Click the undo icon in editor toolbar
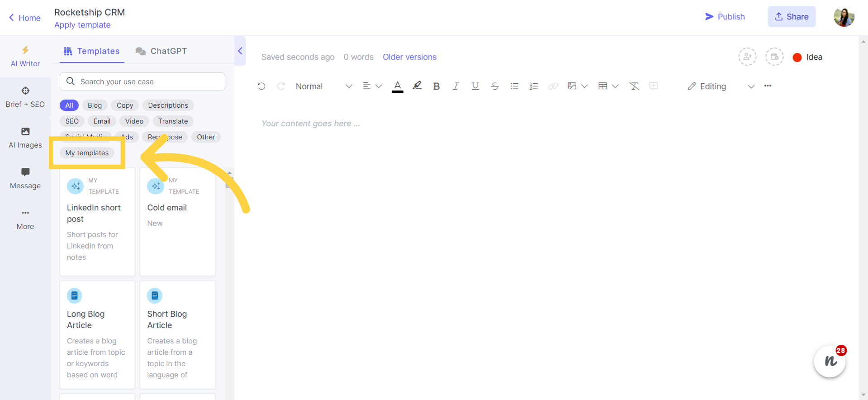 (261, 86)
